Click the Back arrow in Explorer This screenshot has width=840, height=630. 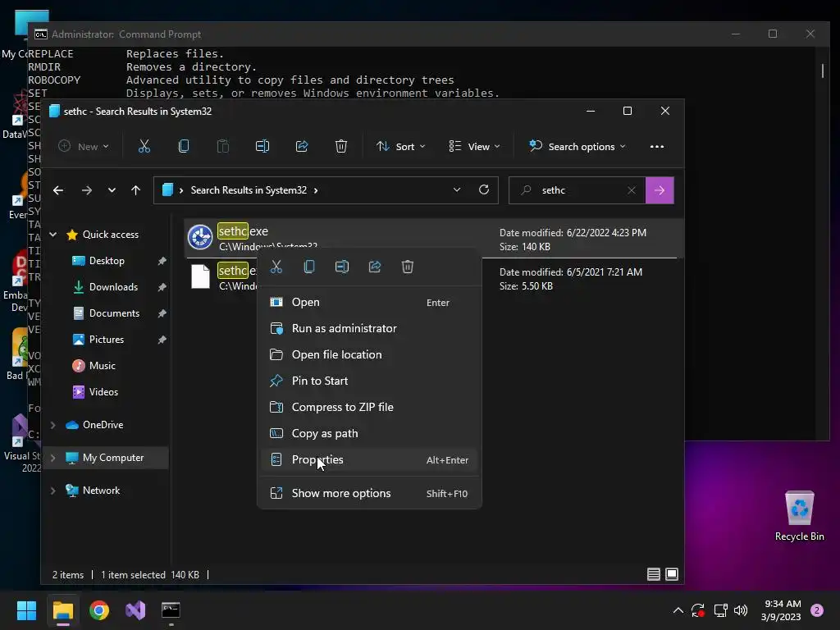click(58, 190)
